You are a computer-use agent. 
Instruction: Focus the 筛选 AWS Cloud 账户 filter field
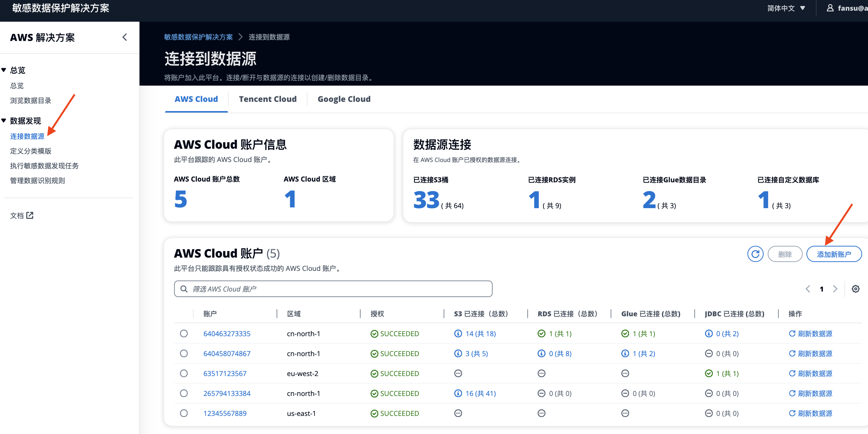click(x=333, y=289)
